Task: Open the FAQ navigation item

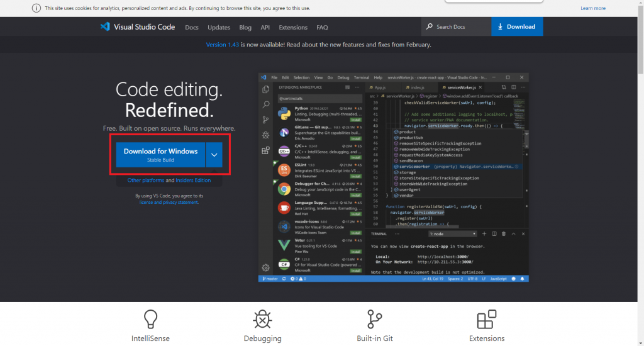Action: [x=322, y=27]
